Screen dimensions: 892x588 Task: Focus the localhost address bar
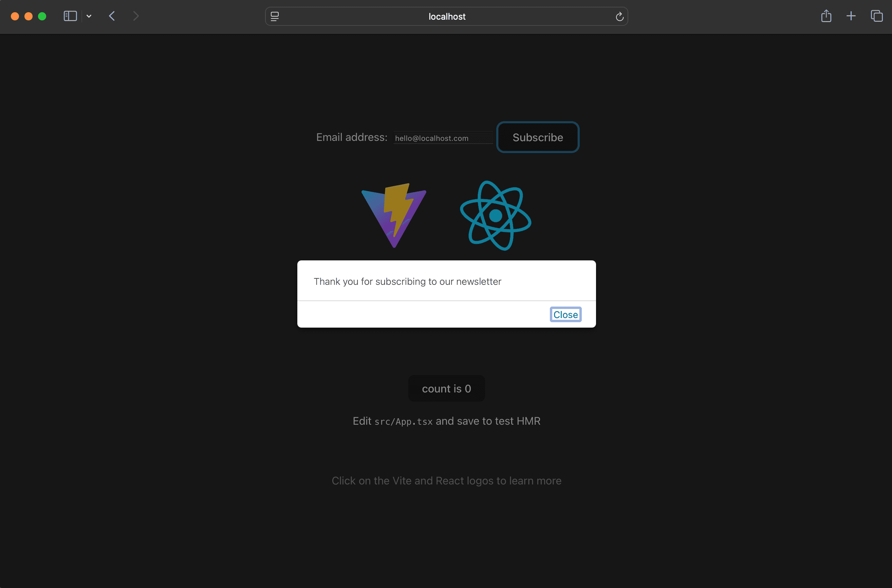446,17
